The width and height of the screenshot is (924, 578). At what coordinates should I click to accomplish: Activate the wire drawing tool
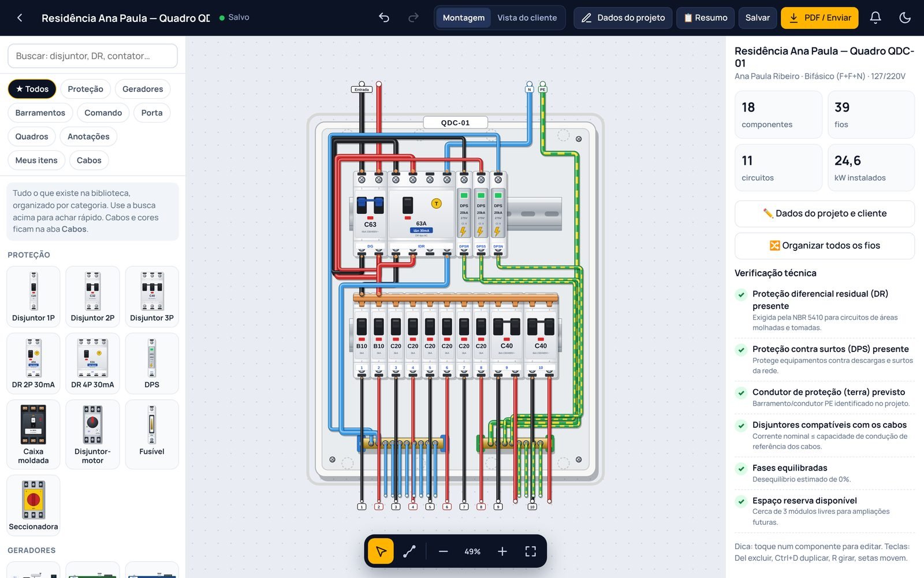click(x=409, y=551)
